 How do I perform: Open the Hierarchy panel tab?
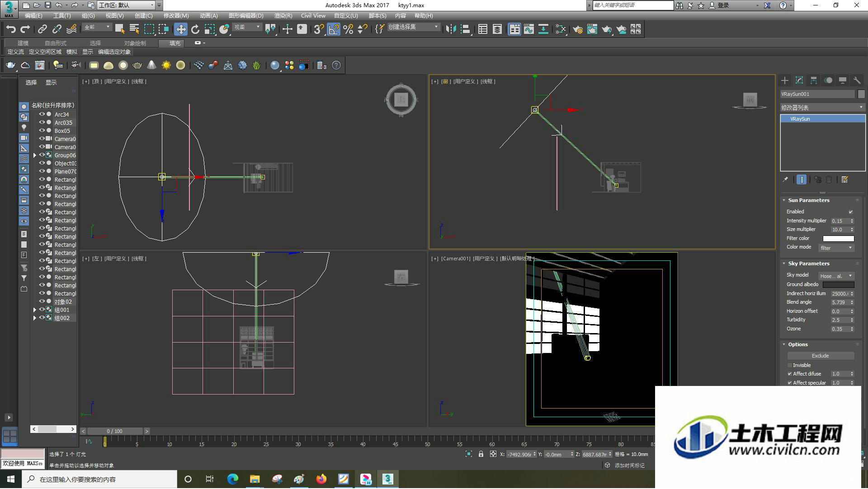click(x=814, y=80)
